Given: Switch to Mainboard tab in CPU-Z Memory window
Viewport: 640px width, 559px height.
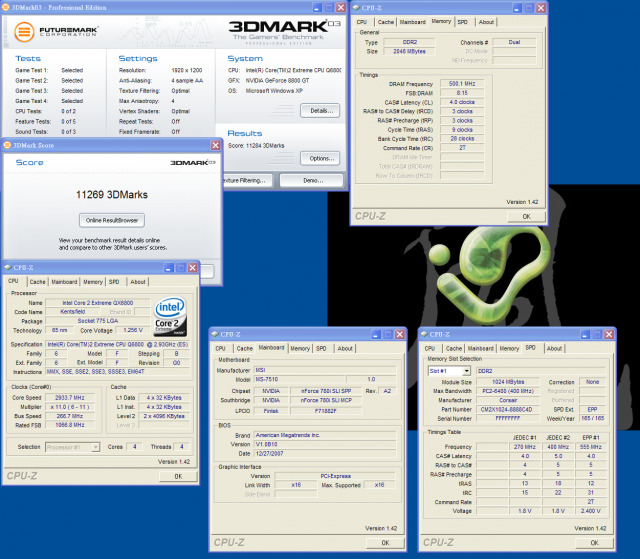Looking at the screenshot, I should [412, 22].
